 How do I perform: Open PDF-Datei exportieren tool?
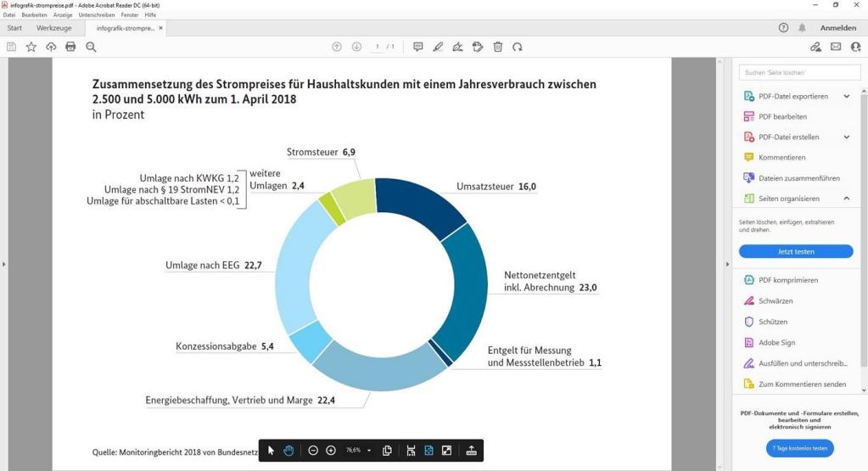click(792, 96)
